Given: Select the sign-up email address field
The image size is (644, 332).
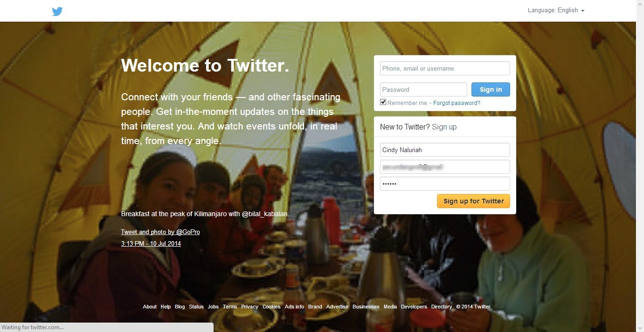Looking at the screenshot, I should (x=445, y=167).
